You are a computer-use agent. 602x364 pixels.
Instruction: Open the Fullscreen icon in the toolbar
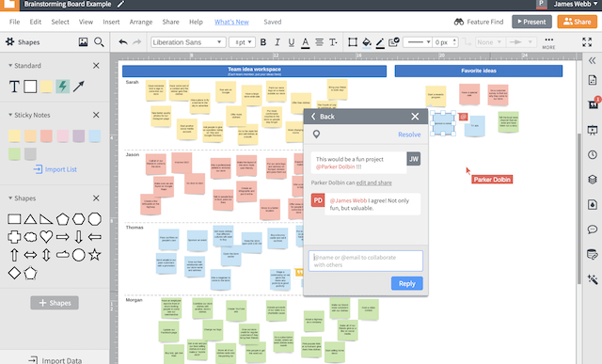[587, 41]
